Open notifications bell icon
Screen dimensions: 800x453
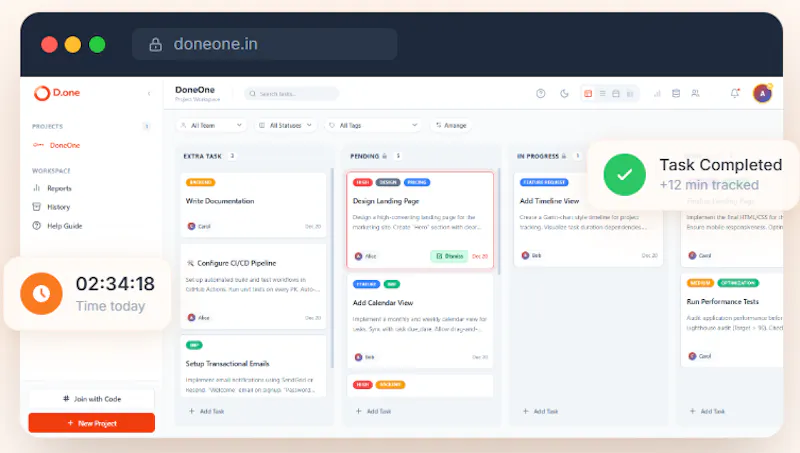[735, 93]
